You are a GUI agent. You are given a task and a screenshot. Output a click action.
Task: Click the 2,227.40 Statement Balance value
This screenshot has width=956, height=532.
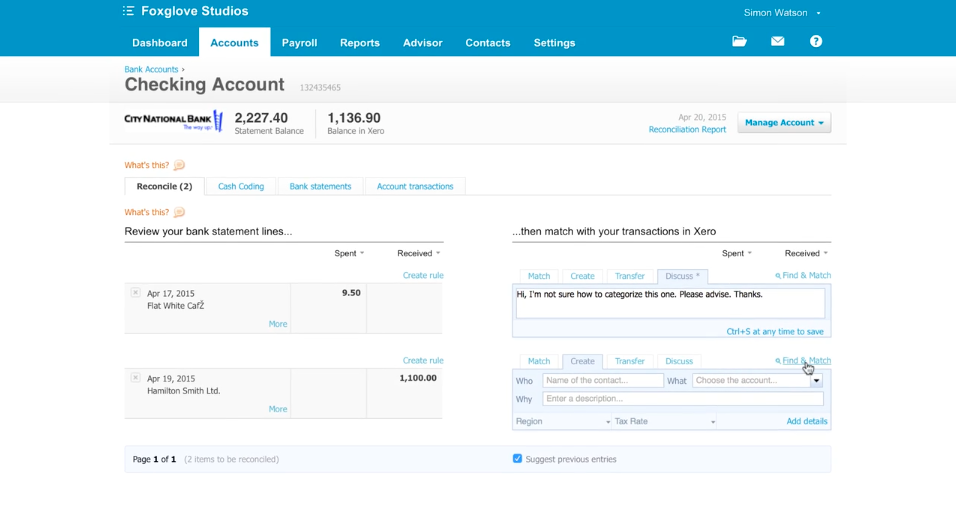point(261,118)
